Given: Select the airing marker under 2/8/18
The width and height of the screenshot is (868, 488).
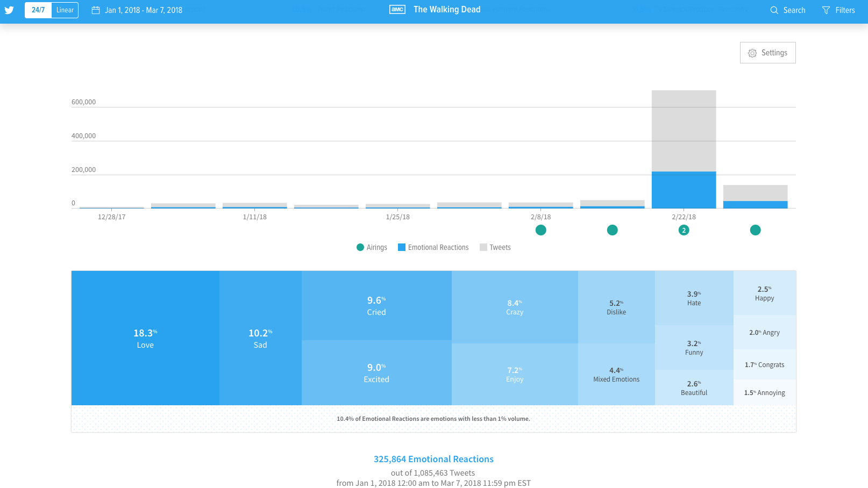Looking at the screenshot, I should [541, 230].
